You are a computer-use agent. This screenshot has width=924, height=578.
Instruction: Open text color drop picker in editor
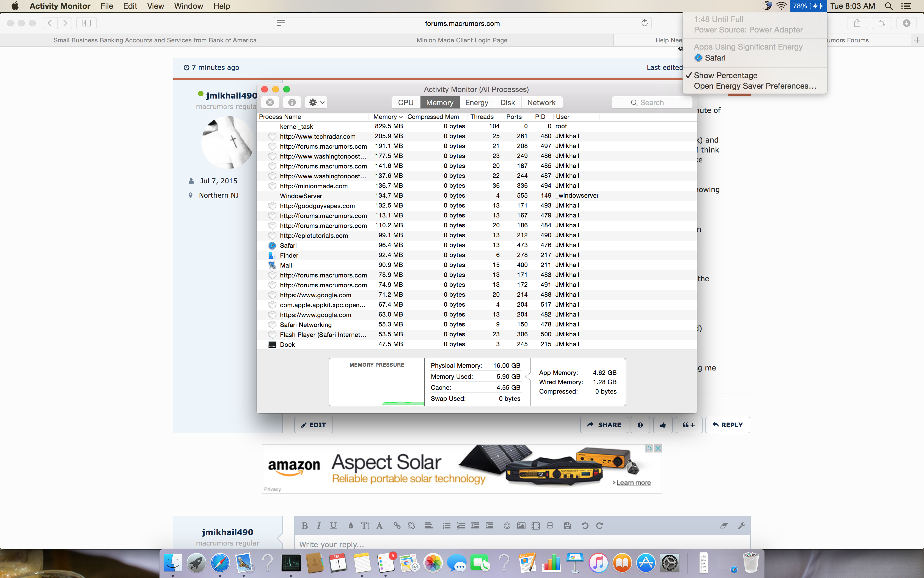click(x=351, y=526)
